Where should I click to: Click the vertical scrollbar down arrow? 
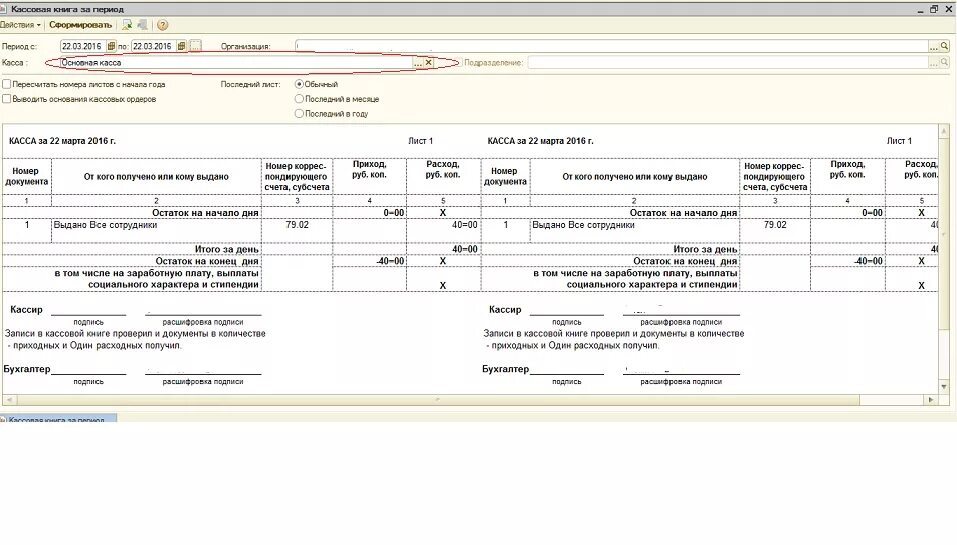(x=944, y=386)
